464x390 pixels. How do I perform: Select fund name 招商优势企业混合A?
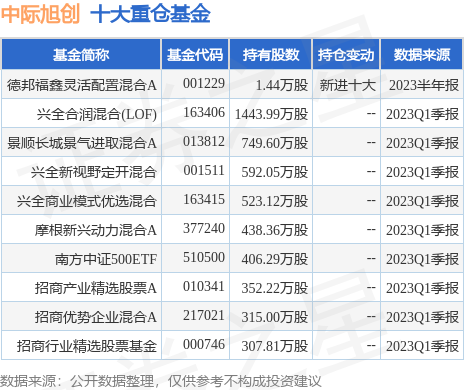[x=96, y=317]
